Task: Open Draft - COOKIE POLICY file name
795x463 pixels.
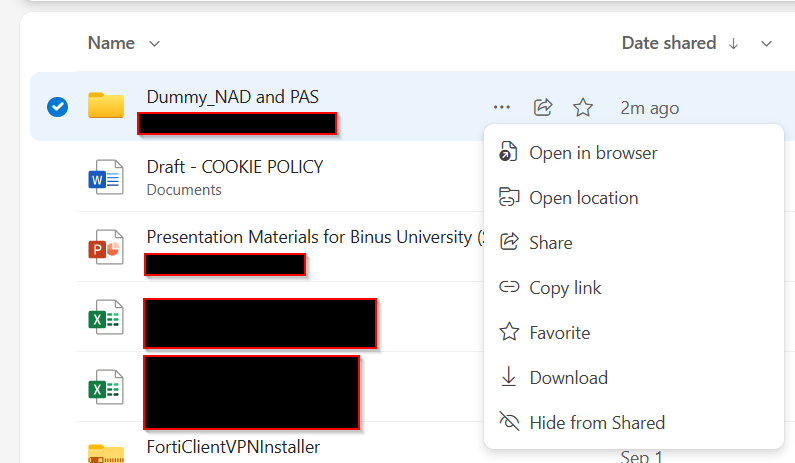Action: (x=235, y=167)
